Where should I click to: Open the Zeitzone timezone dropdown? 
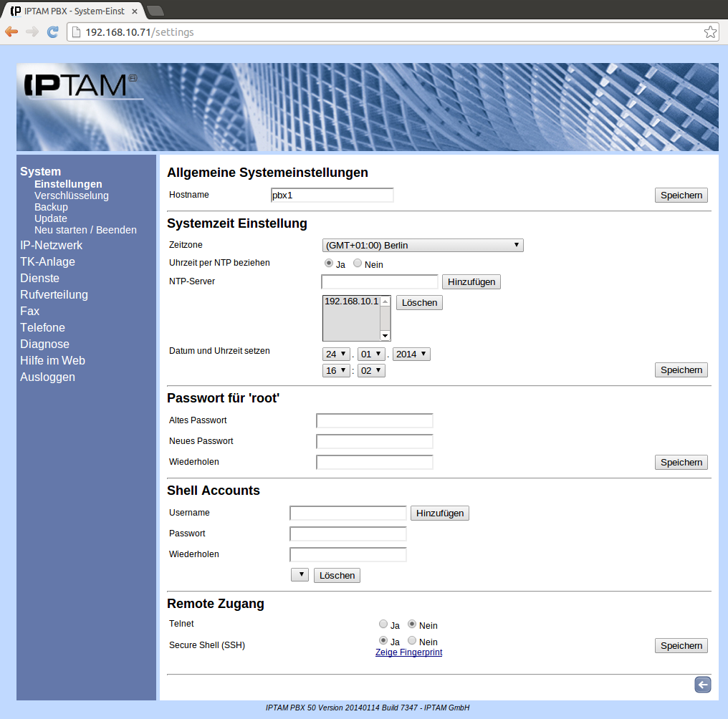423,246
